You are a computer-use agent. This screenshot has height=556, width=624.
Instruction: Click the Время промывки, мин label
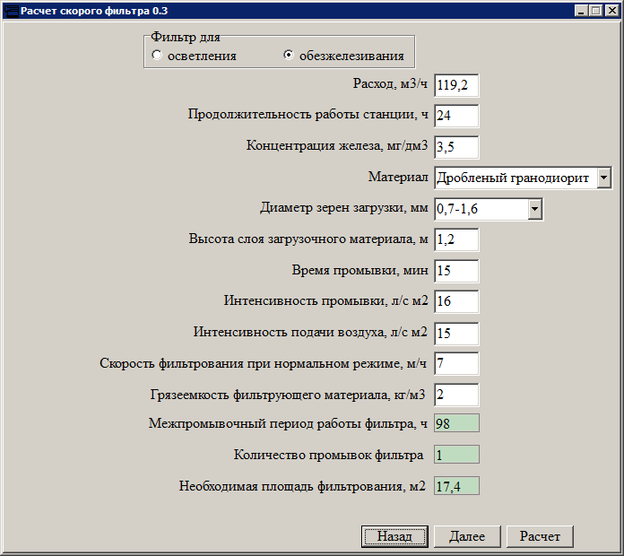tap(360, 270)
